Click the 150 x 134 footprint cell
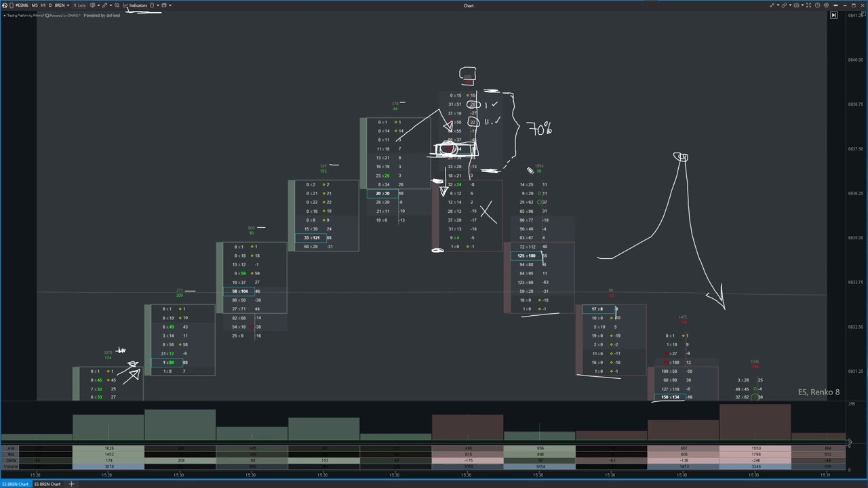This screenshot has width=868, height=488. click(670, 397)
